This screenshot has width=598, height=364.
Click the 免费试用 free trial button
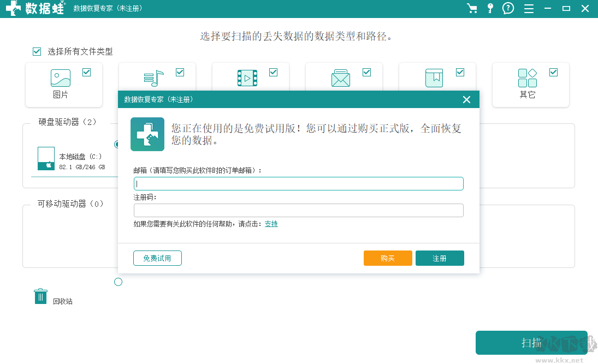click(157, 258)
